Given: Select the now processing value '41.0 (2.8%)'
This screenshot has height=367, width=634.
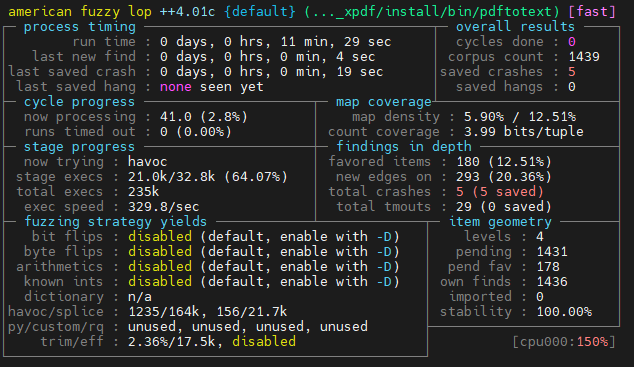Looking at the screenshot, I should point(203,117).
